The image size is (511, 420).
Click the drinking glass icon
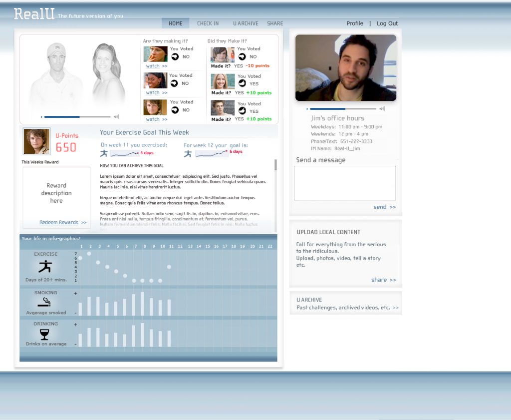click(x=44, y=334)
